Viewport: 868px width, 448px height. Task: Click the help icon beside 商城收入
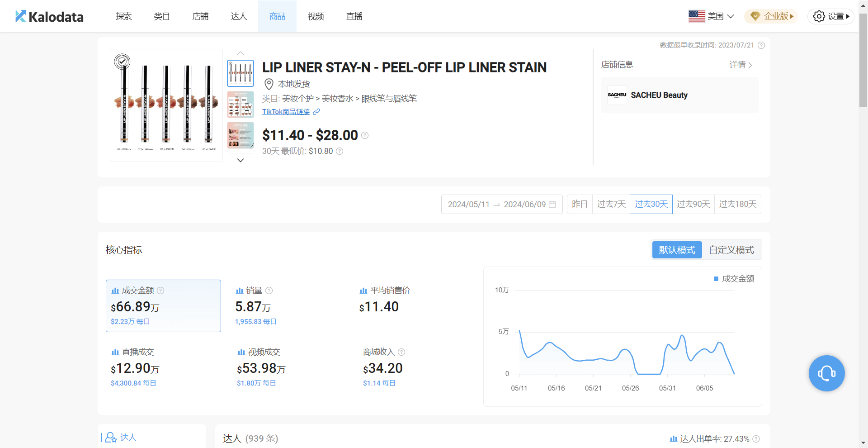click(x=401, y=352)
